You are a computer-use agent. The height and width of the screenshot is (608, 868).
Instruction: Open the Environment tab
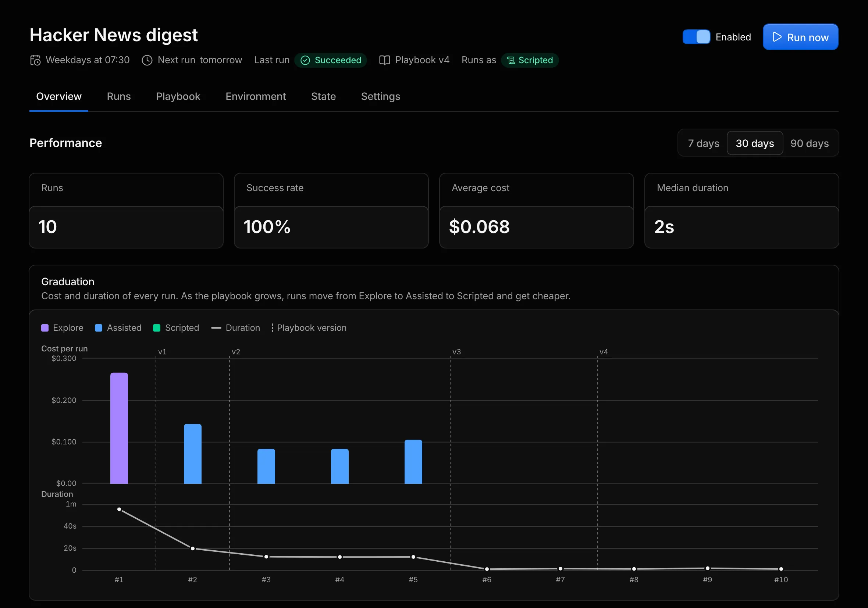pos(256,97)
